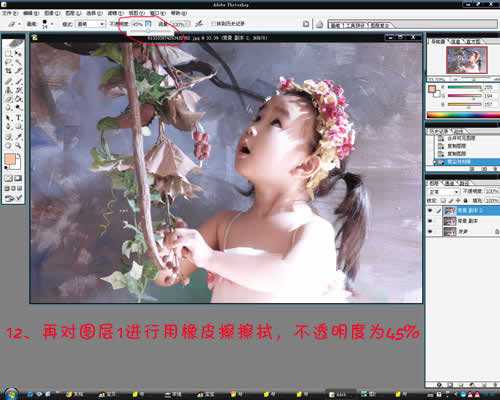Open the layer blend mode dropdown
Viewport: 500px width, 400px height.
pyautogui.click(x=443, y=192)
